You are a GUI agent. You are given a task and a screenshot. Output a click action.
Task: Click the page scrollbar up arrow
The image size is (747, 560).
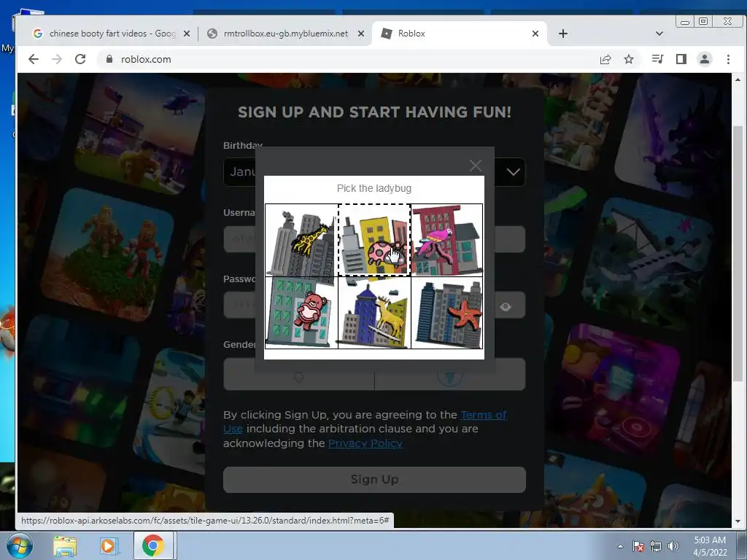738,79
